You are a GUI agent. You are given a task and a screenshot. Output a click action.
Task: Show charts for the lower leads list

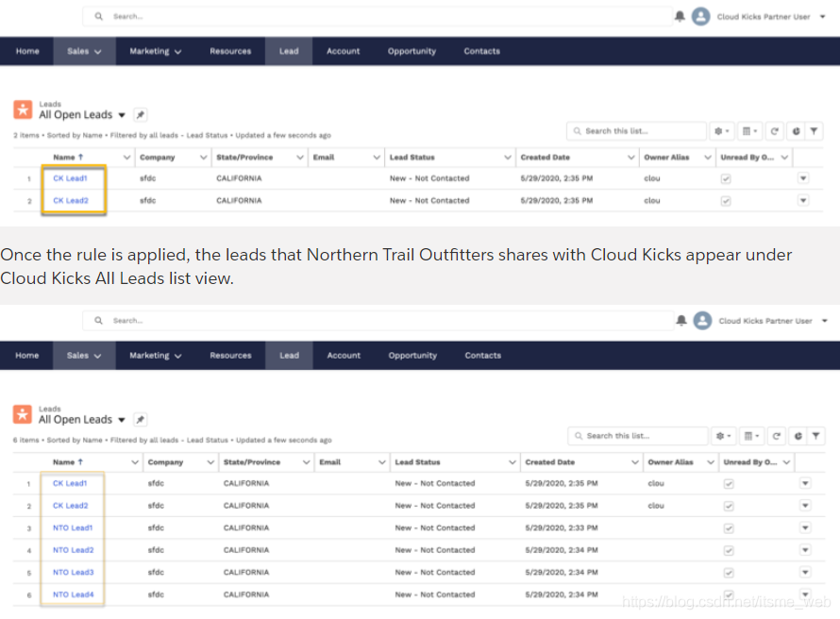798,436
